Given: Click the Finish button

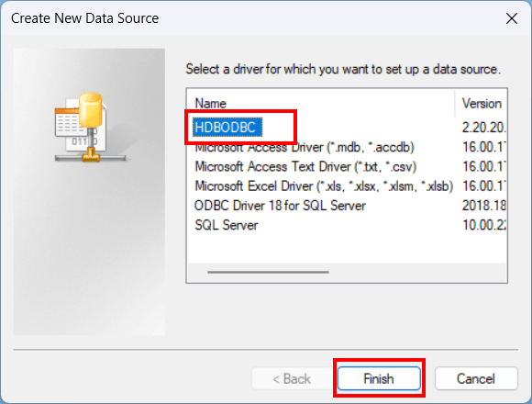Looking at the screenshot, I should (379, 378).
